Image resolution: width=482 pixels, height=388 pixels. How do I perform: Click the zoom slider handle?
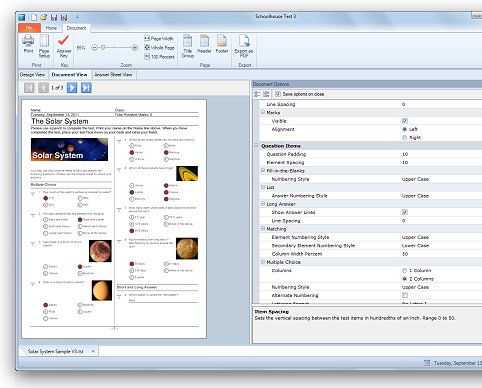[x=103, y=48]
